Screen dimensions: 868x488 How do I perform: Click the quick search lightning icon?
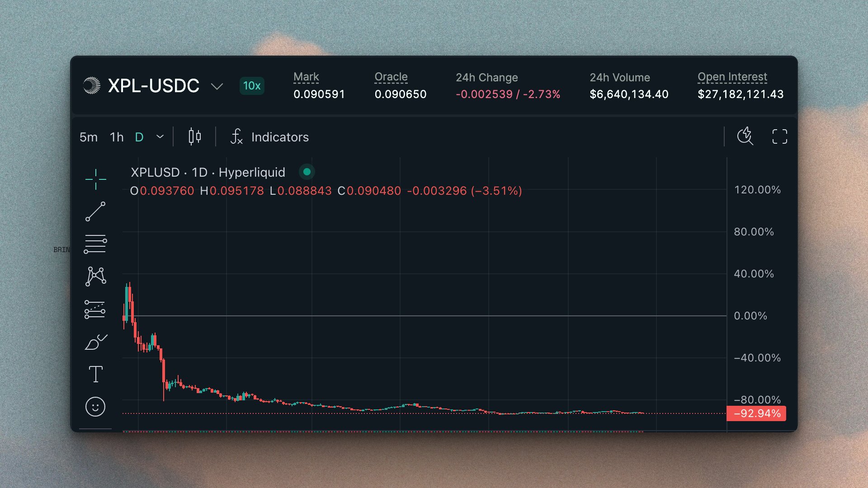point(745,136)
